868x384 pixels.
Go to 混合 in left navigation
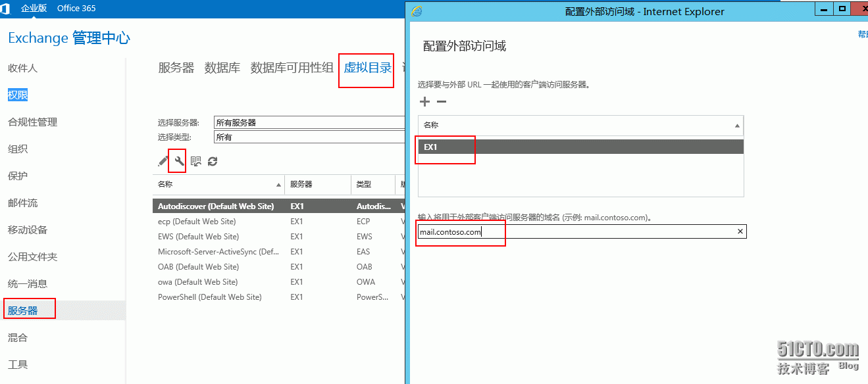pyautogui.click(x=18, y=338)
